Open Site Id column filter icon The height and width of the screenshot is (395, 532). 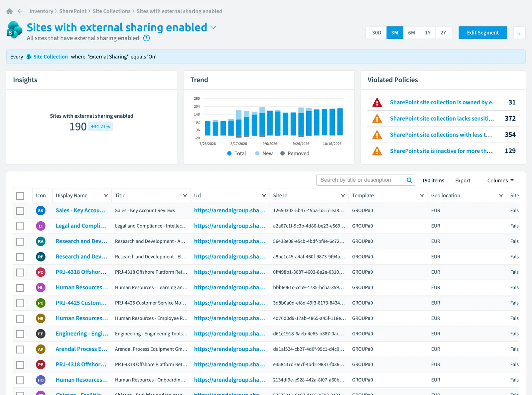(343, 196)
